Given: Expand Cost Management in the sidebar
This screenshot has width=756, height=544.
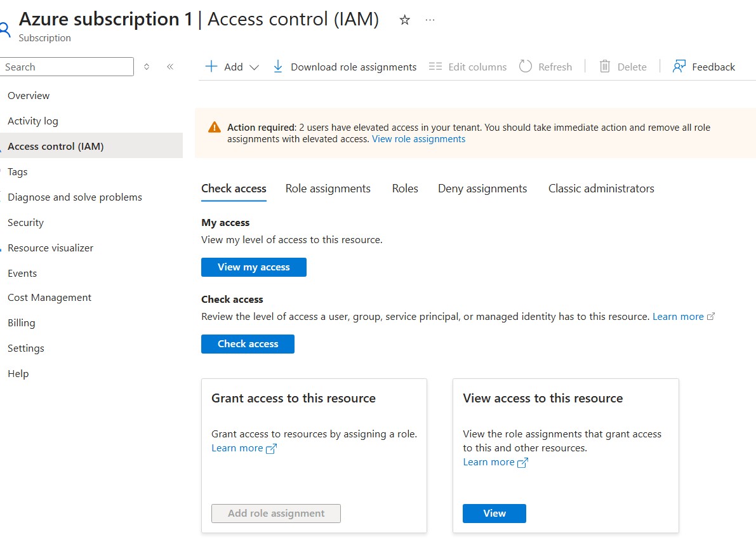Looking at the screenshot, I should [49, 298].
